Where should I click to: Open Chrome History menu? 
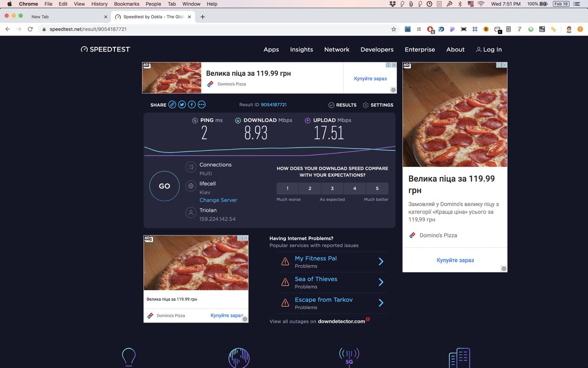coord(99,4)
